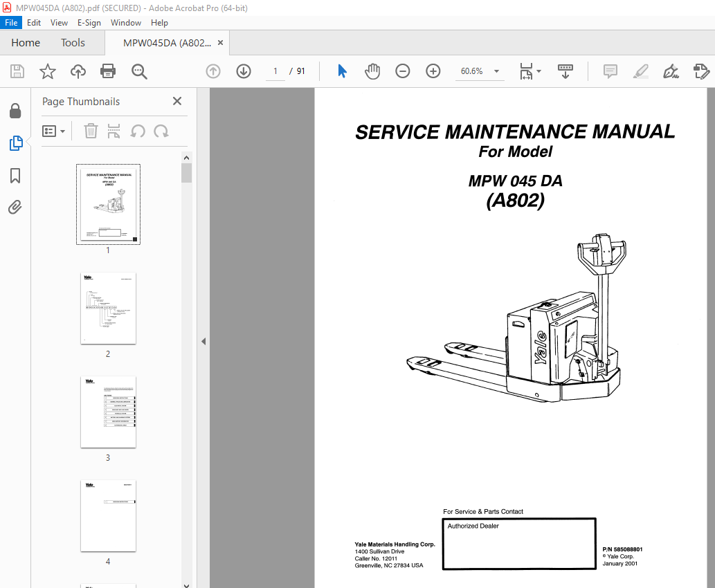Select the arrow Selection tool
This screenshot has height=588, width=715.
tap(342, 71)
